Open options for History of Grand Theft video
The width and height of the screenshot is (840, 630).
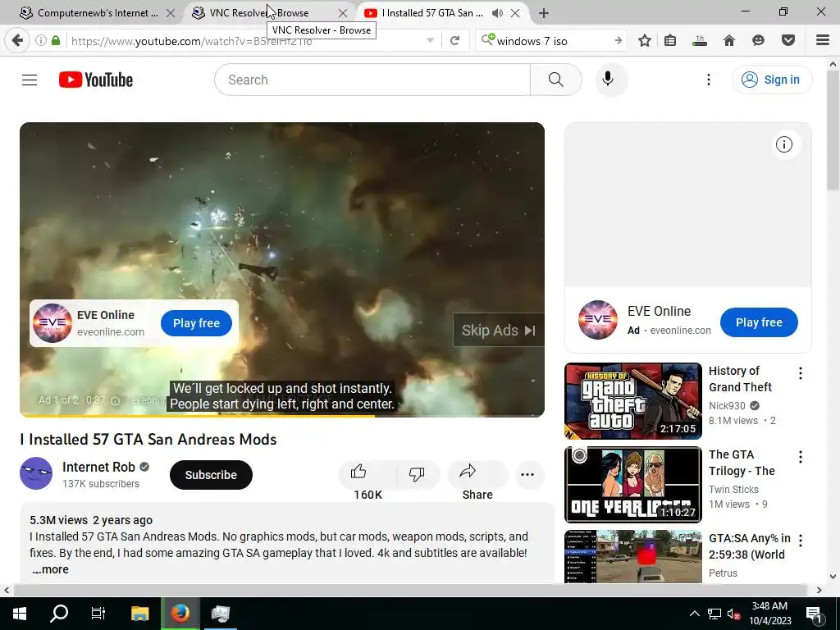pyautogui.click(x=801, y=373)
